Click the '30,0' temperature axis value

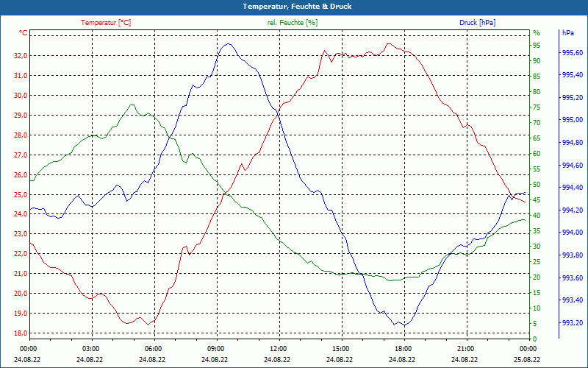click(x=21, y=96)
